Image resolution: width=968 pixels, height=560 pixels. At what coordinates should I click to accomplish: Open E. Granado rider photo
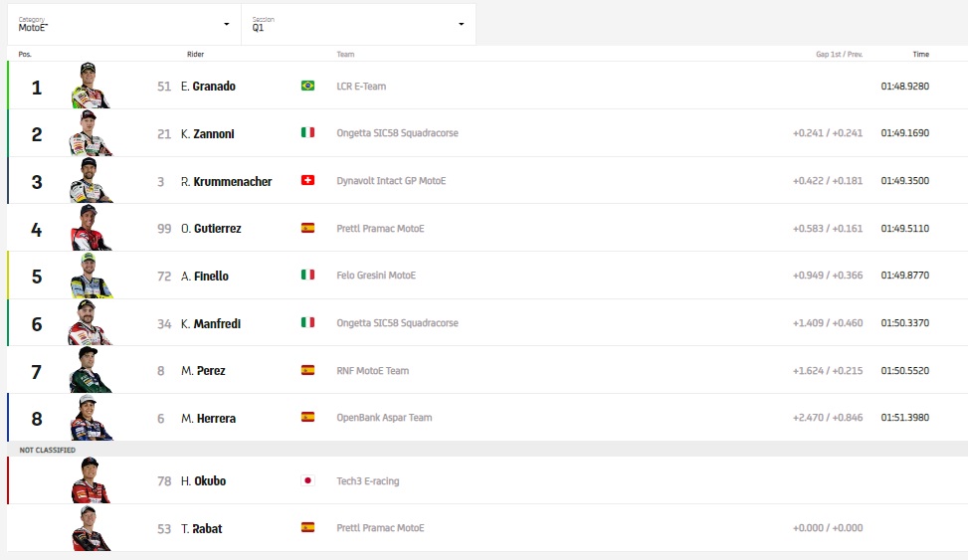90,87
